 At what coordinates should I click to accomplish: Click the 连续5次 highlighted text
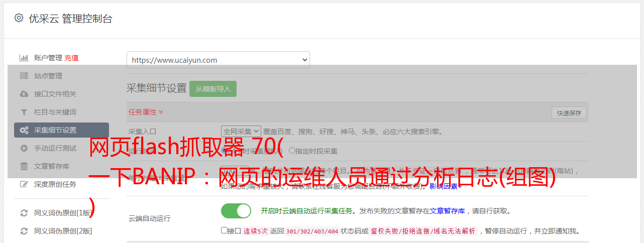(256, 231)
